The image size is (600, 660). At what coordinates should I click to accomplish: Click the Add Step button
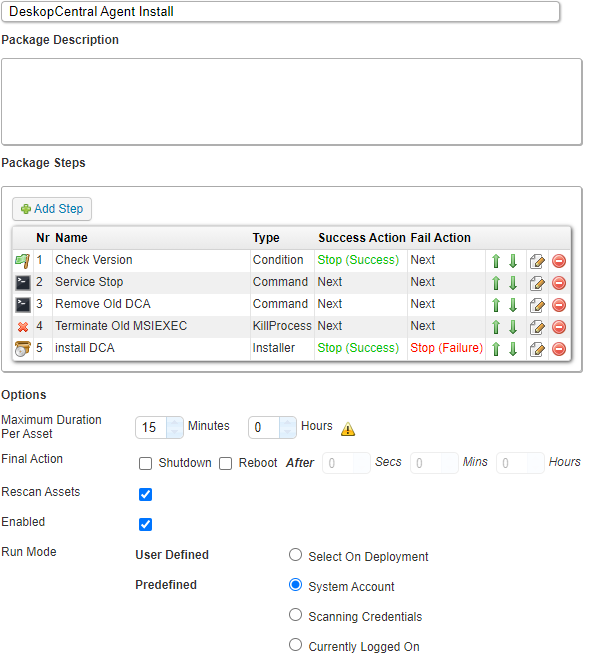coord(52,209)
